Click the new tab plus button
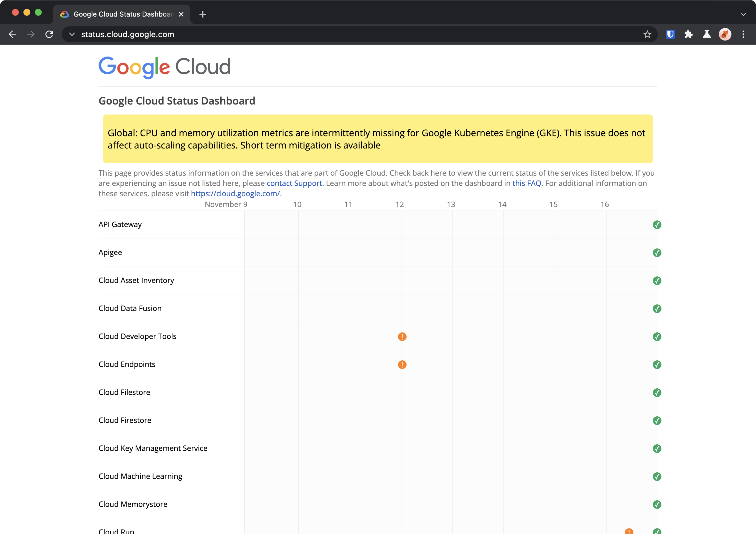 click(x=203, y=14)
